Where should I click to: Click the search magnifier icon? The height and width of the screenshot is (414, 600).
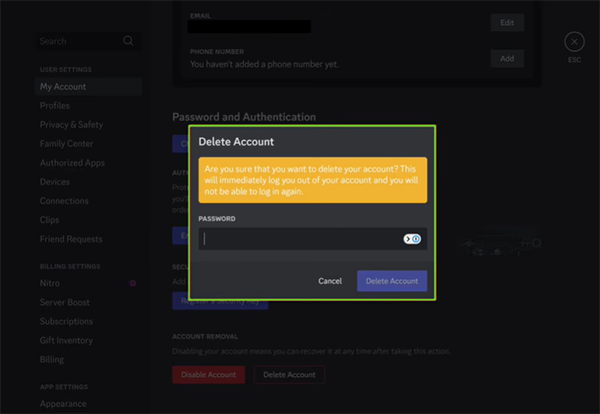coord(128,41)
